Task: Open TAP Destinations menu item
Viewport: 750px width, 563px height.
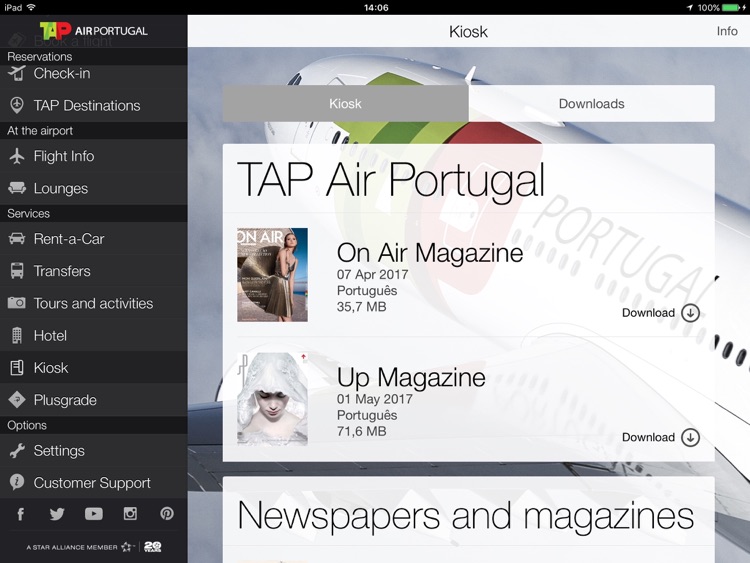Action: tap(94, 106)
